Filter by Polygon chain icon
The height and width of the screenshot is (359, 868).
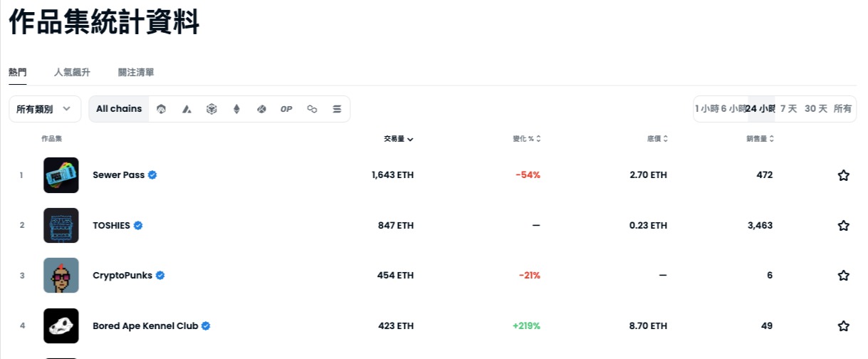coord(312,109)
